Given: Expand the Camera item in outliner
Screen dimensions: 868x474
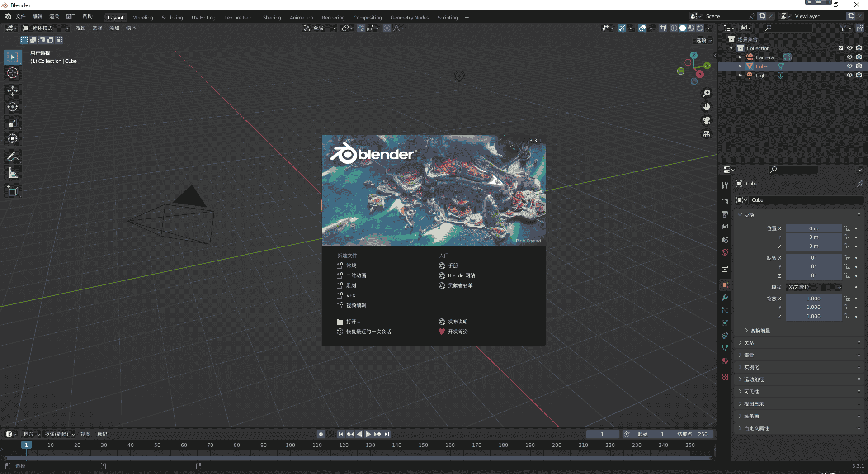Looking at the screenshot, I should coord(740,57).
